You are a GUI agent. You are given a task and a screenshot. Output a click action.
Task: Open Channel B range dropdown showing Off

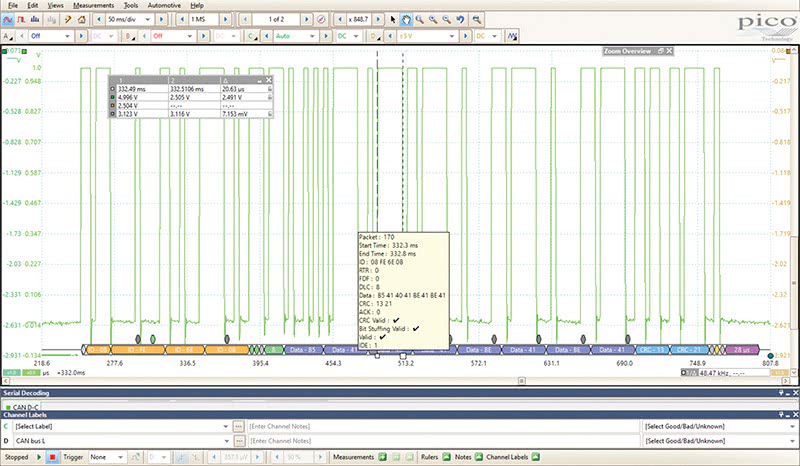pos(173,36)
